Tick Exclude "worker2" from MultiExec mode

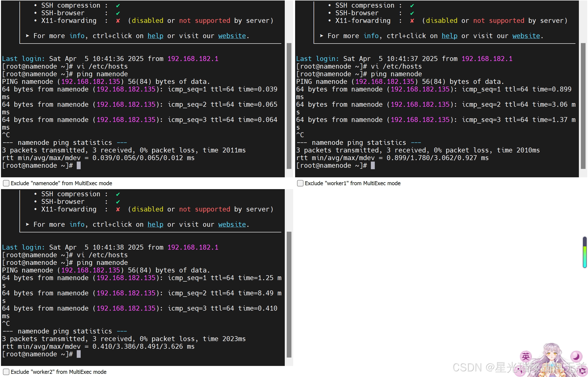[6, 372]
